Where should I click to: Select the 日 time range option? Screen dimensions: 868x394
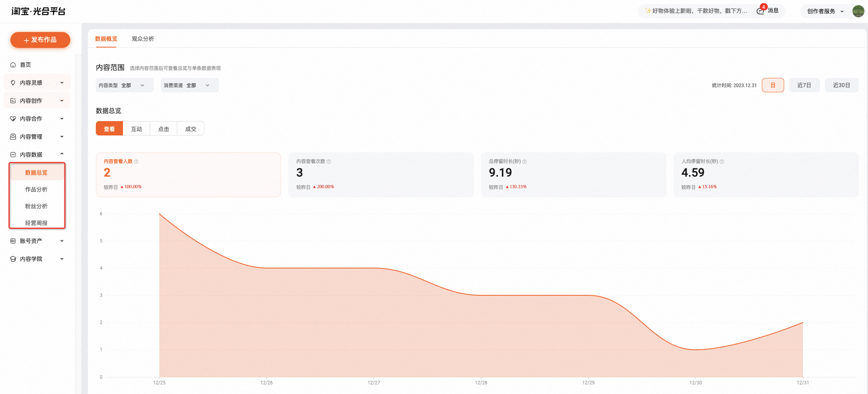[773, 85]
